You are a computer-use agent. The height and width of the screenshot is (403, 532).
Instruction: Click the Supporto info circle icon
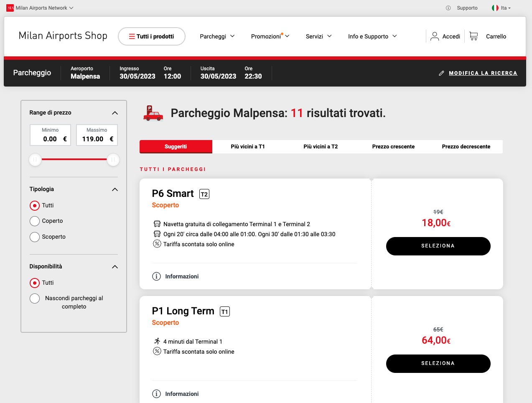click(x=448, y=8)
